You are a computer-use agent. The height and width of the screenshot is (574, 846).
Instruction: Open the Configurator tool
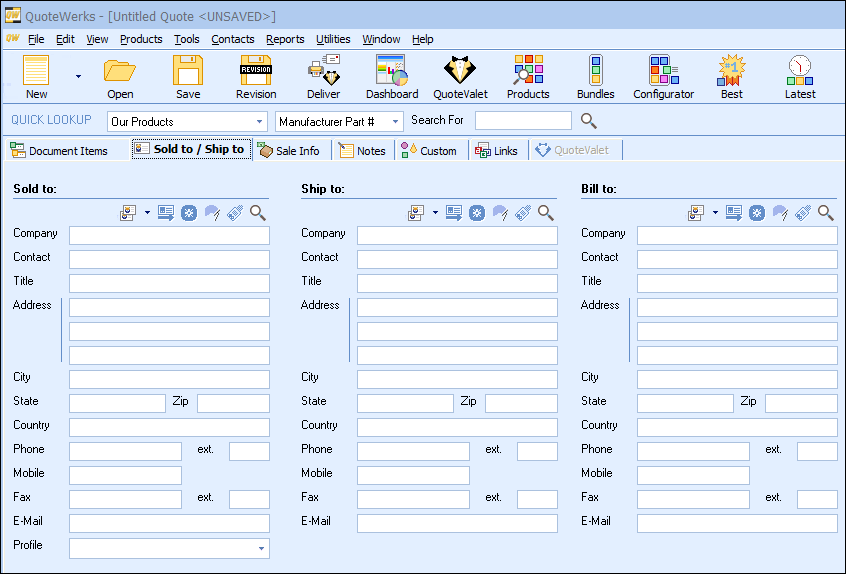(x=663, y=77)
